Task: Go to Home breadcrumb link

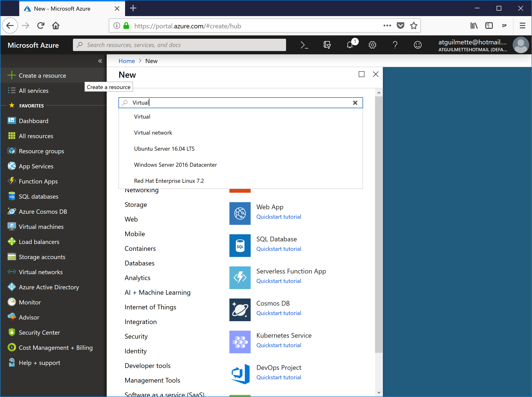Action: coord(127,61)
